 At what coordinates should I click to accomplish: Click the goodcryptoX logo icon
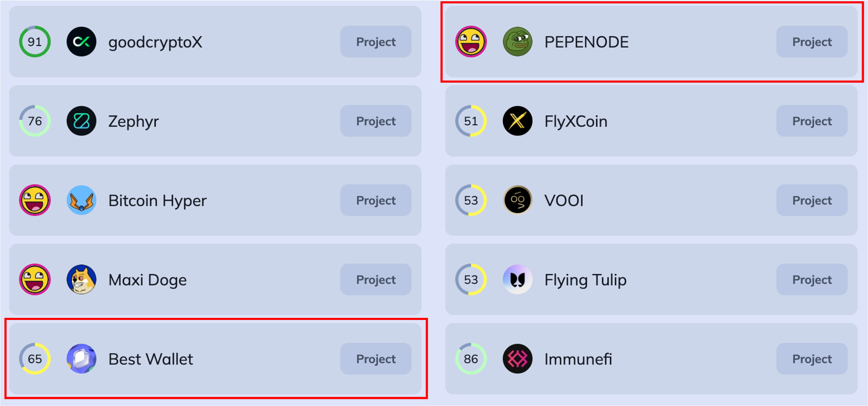[x=81, y=42]
